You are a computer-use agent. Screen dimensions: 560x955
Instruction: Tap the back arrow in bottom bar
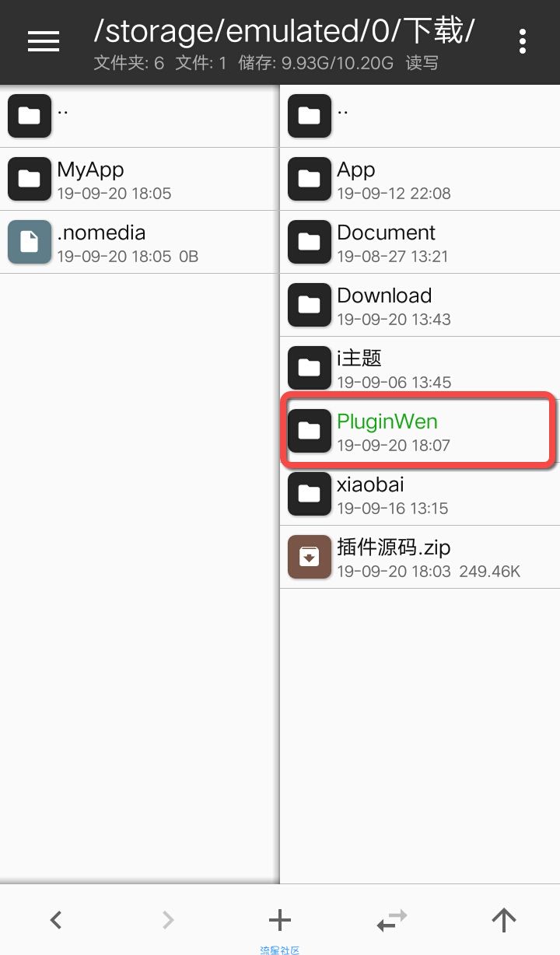pyautogui.click(x=56, y=921)
